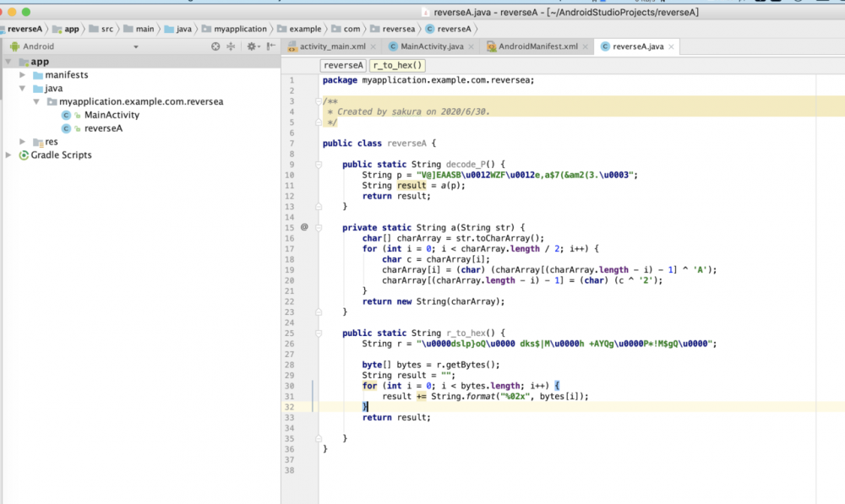Close the AndroidManifest.xml editor tab

click(586, 46)
